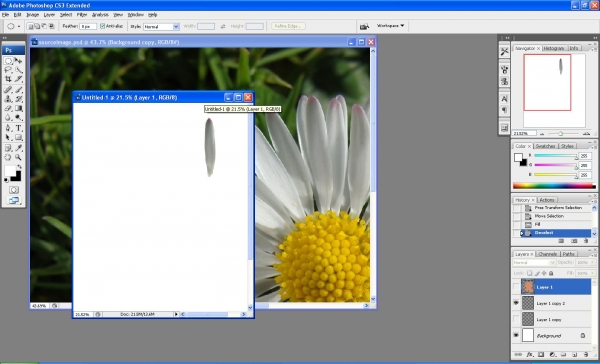Toggle Anti-alias checkbox in options bar
Screen dimensions: 600x364
103,26
